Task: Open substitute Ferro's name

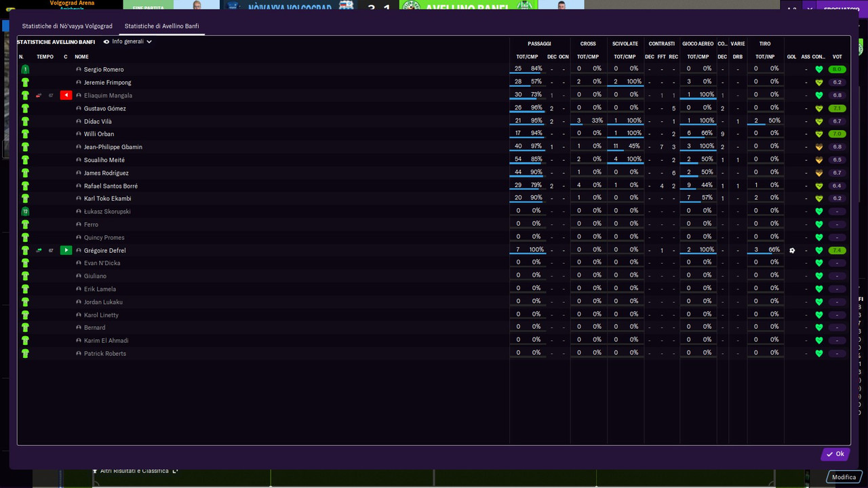Action: (91, 224)
